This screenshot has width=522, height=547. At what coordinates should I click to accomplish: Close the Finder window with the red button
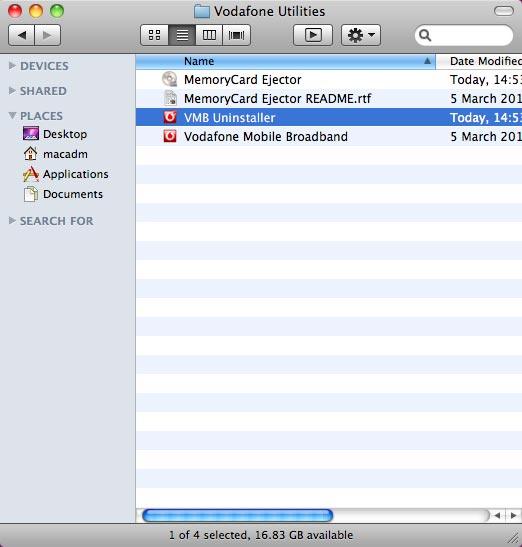point(15,11)
